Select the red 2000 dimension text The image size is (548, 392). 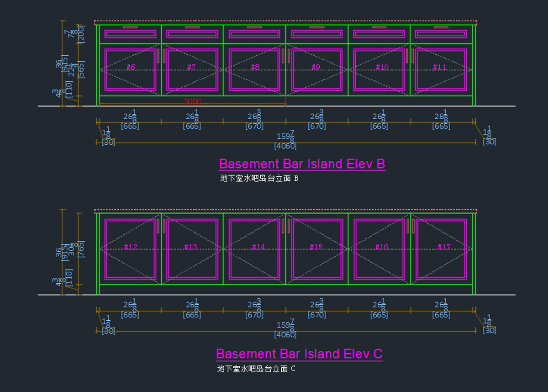192,101
